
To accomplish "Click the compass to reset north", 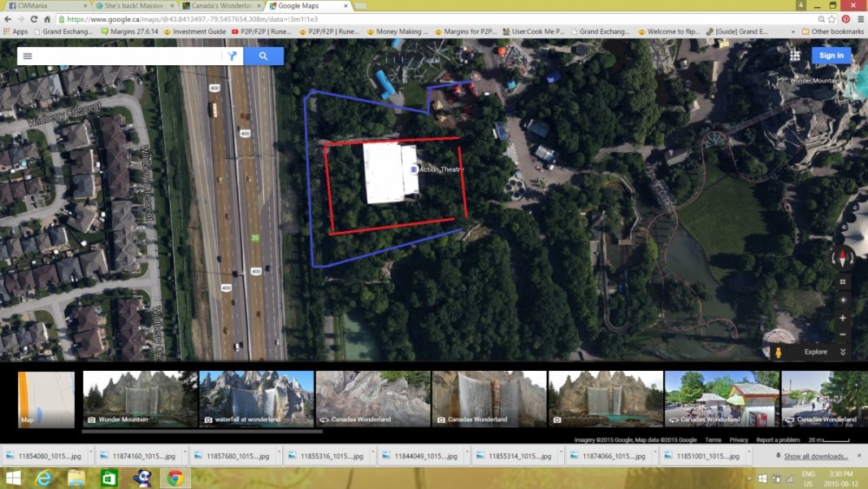I will 842,256.
